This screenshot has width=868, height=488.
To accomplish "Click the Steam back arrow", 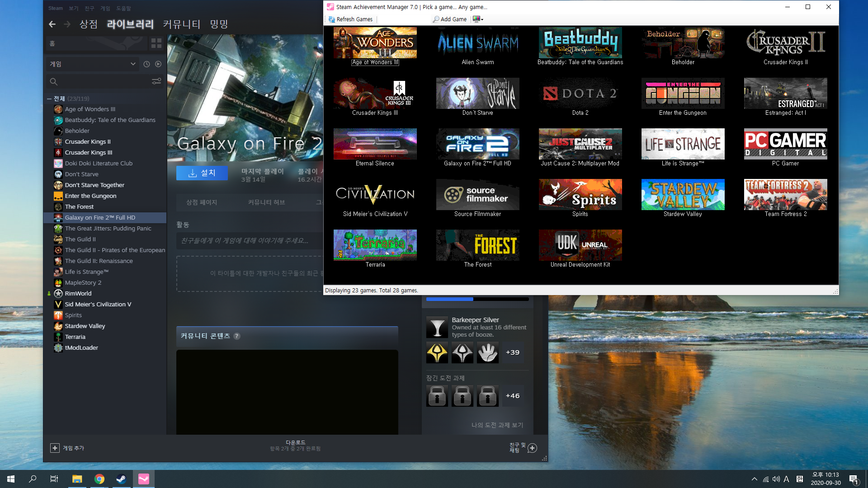I will coord(52,24).
